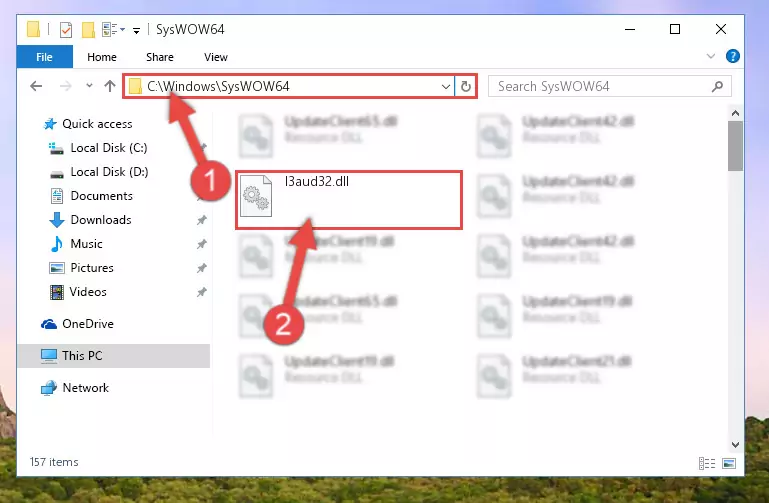This screenshot has width=769, height=503.
Task: Select Quick access in navigation pane
Action: (x=97, y=124)
